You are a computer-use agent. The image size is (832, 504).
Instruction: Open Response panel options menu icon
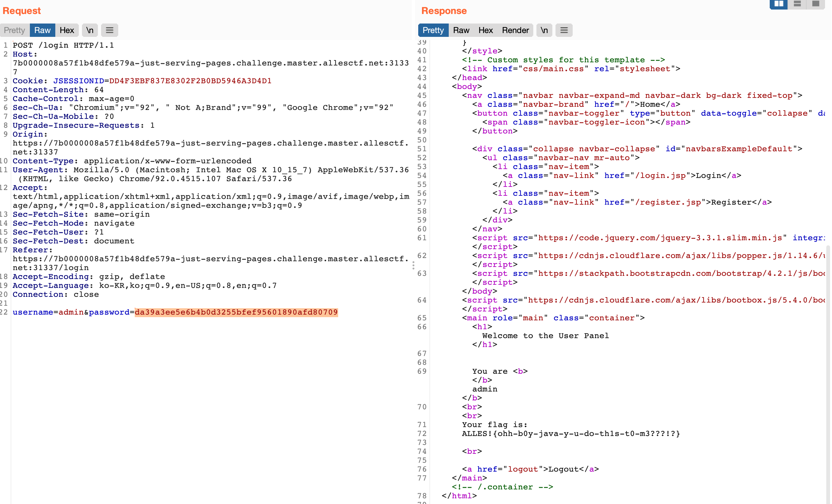coord(564,30)
